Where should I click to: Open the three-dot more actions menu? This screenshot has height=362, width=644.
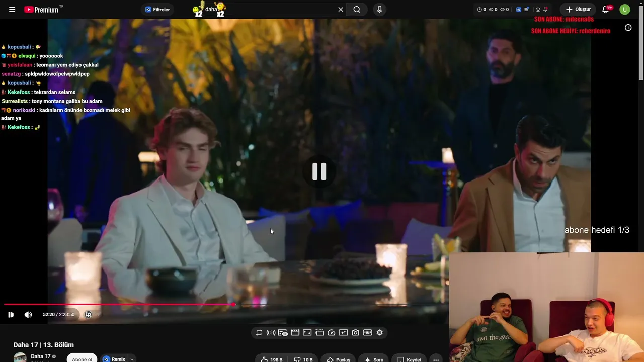pyautogui.click(x=436, y=359)
